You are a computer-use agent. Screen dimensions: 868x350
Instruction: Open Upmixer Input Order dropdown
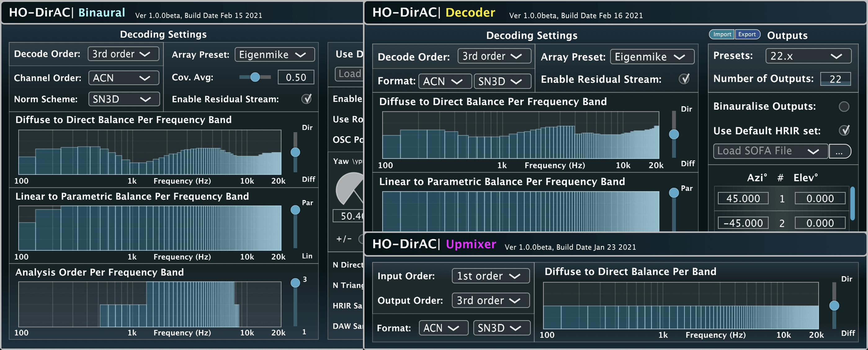(x=490, y=276)
